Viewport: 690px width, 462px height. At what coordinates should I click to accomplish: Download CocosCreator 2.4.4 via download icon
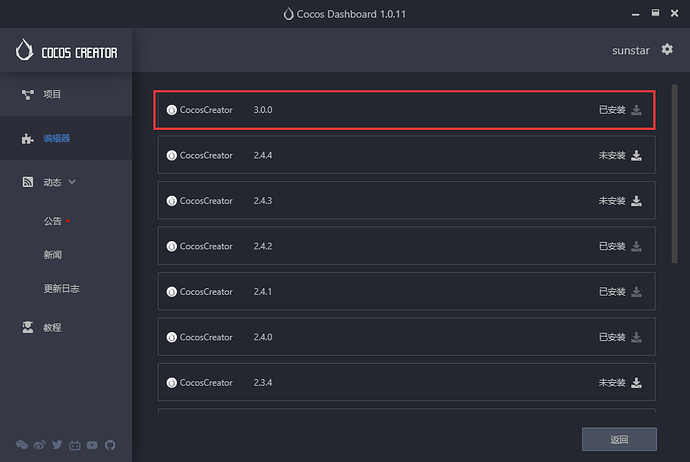[x=637, y=156]
